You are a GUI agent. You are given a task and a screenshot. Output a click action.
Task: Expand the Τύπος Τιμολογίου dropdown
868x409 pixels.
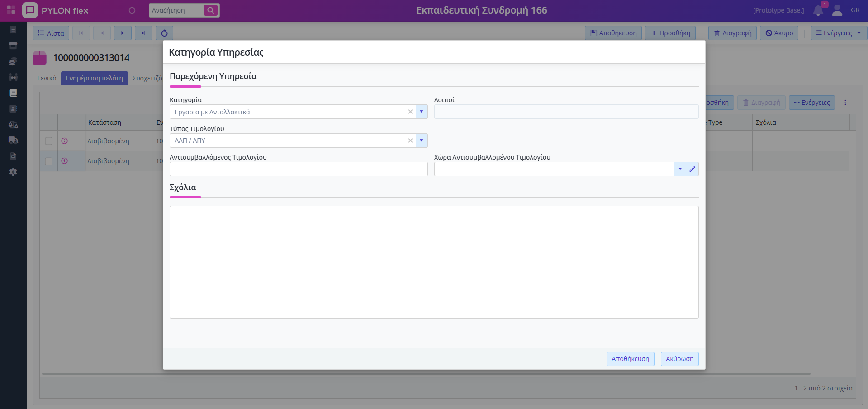point(421,141)
